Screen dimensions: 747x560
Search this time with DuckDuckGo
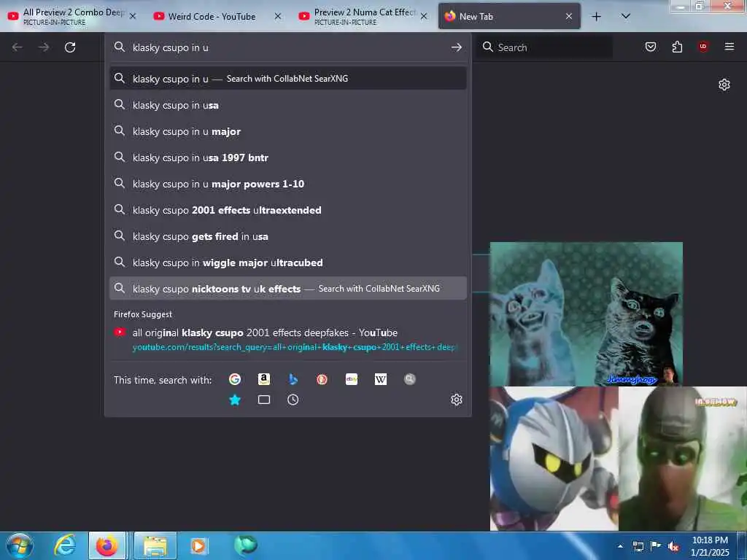coord(322,379)
